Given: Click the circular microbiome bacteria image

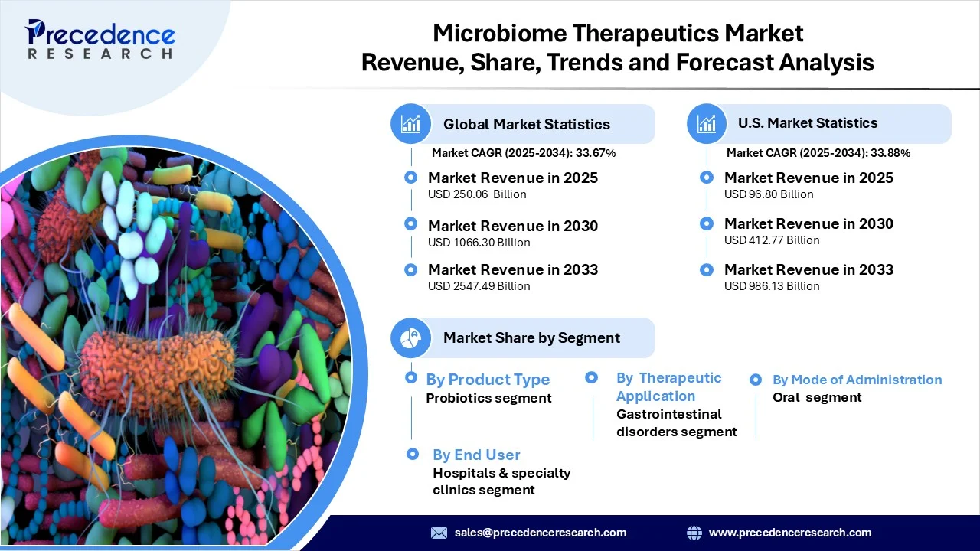Looking at the screenshot, I should tap(168, 344).
